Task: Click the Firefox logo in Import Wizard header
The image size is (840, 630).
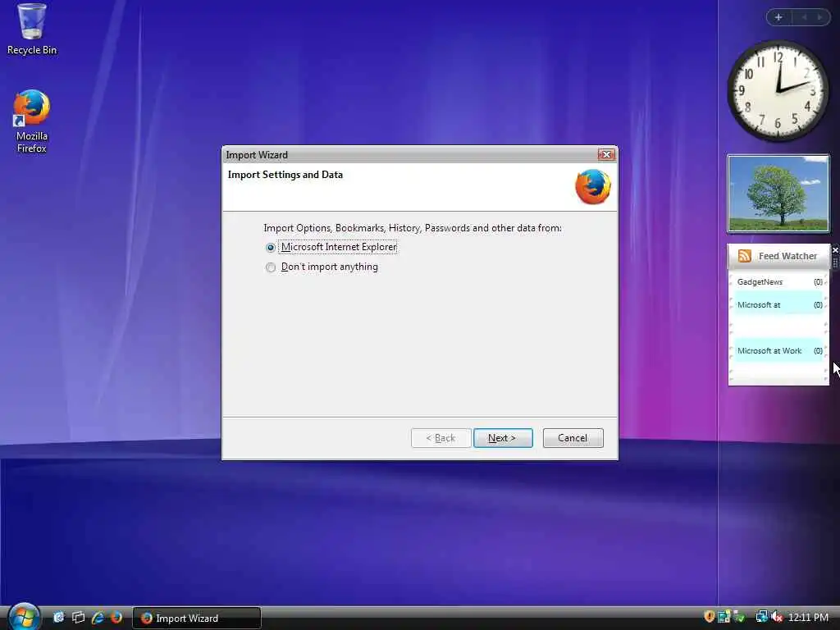Action: [593, 186]
